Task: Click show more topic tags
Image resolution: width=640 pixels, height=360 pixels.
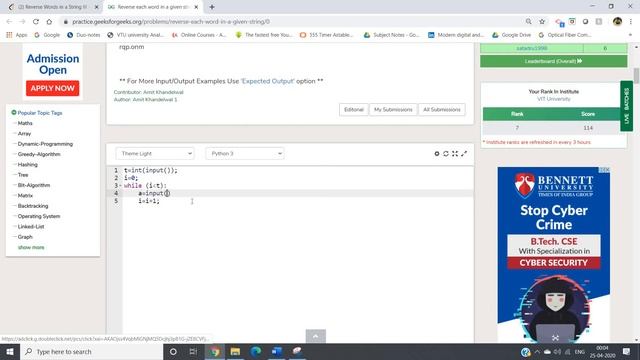Action: point(31,247)
